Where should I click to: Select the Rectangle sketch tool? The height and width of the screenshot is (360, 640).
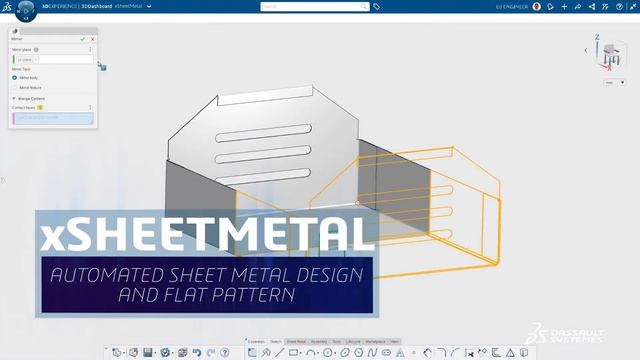tap(293, 352)
